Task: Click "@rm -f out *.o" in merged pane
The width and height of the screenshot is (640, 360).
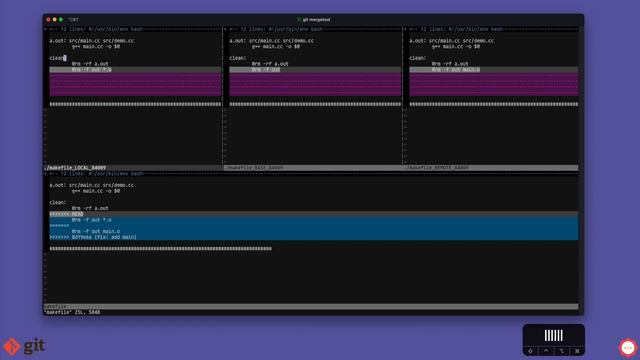Action: tap(91, 220)
